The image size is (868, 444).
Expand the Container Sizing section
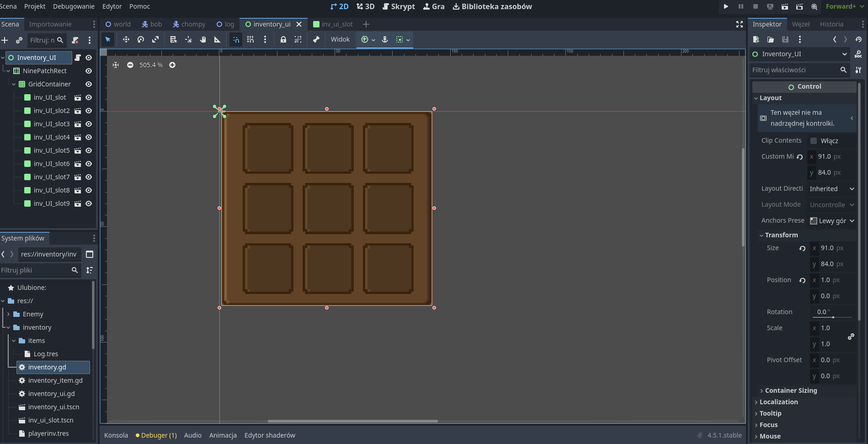[x=791, y=391]
